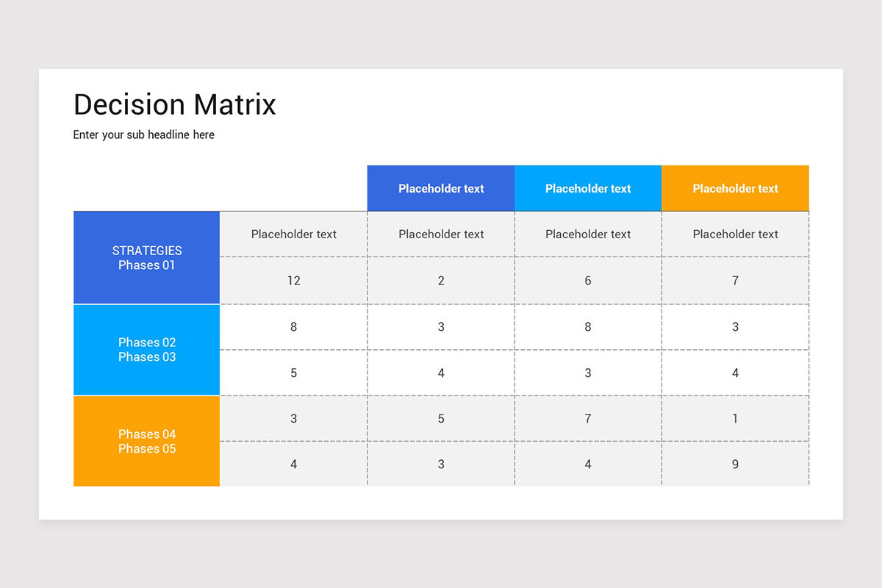This screenshot has width=882, height=588.
Task: Select the cell containing 1
Action: 735,419
